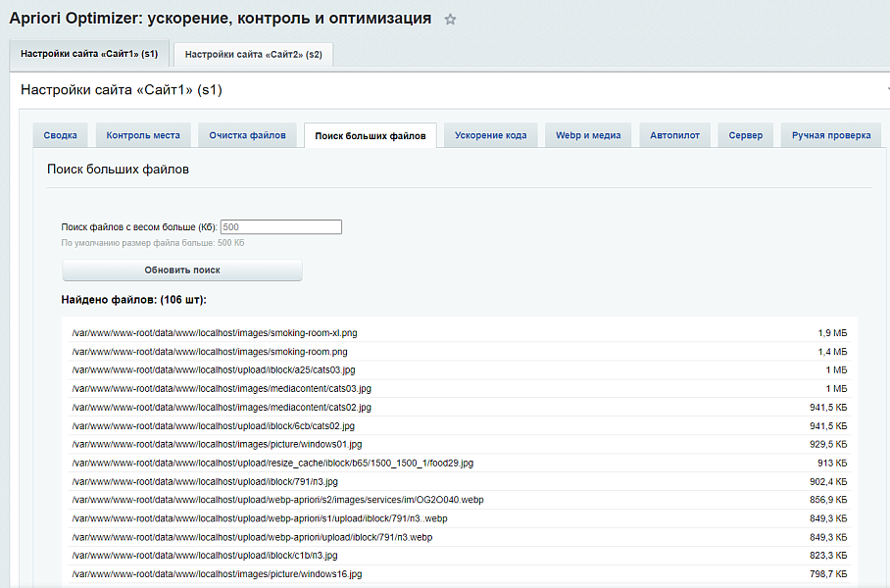Open the «Ручная проверка» tab
Viewport: 890px width, 588px height.
pos(831,135)
